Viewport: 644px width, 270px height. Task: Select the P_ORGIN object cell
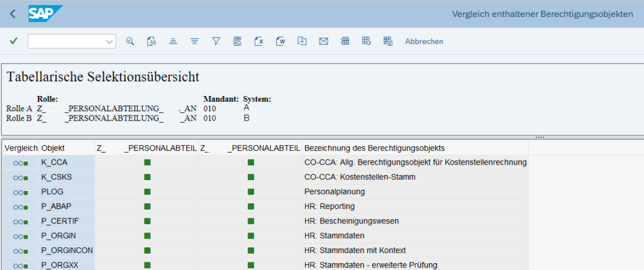click(58, 235)
